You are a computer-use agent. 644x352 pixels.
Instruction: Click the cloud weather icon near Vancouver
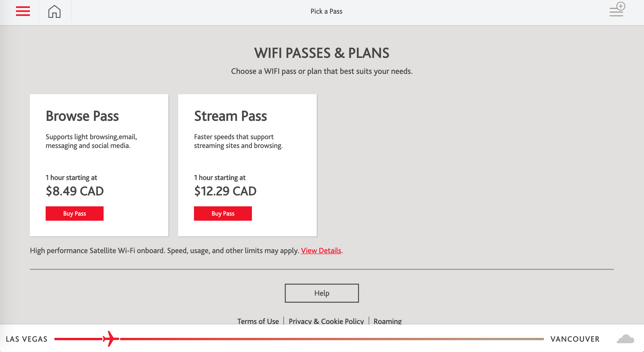click(625, 339)
